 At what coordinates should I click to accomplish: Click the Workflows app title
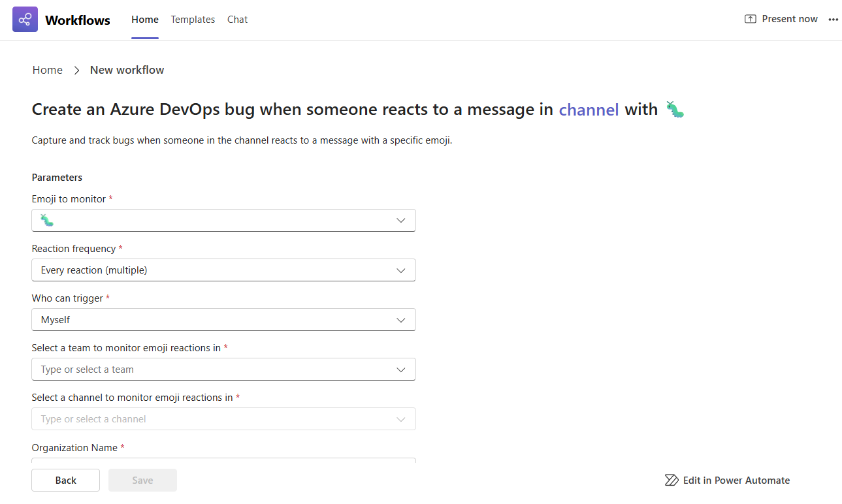pos(78,20)
